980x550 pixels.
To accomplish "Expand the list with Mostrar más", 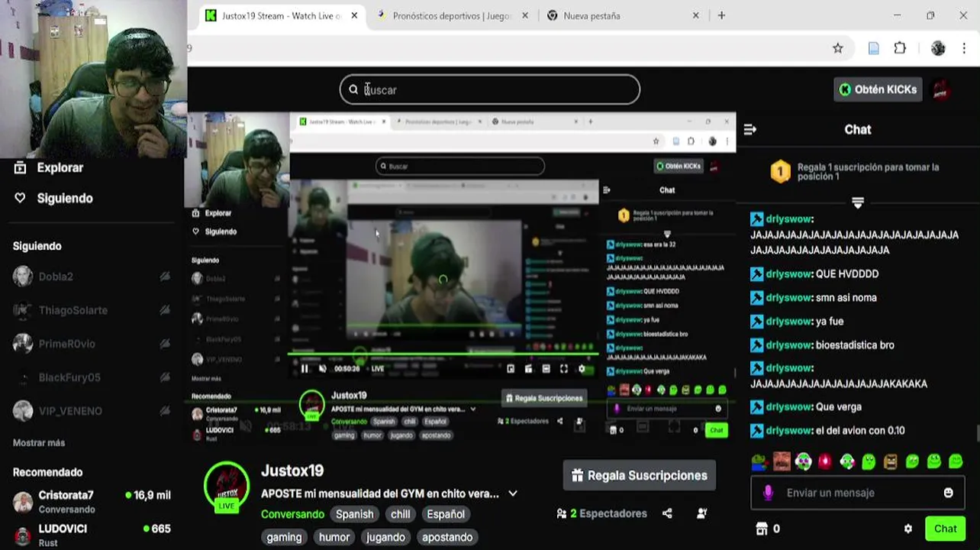I will click(39, 443).
